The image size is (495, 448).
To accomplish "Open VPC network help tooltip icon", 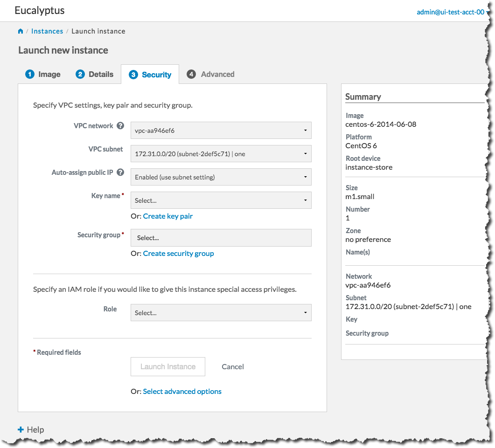I will (120, 125).
